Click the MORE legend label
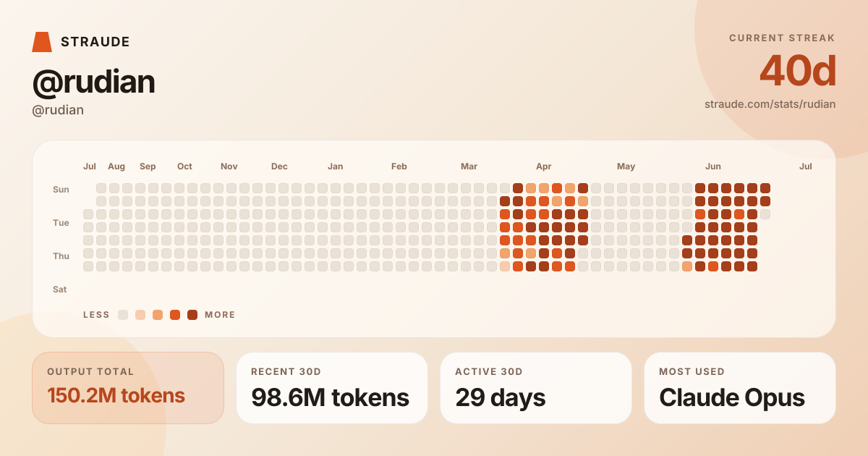Screen dimensions: 868x456 220,315
